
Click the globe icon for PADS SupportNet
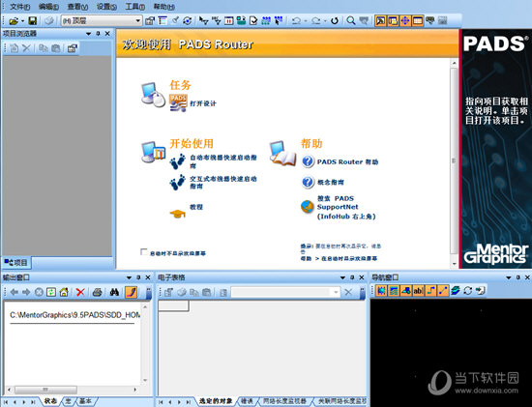pos(308,207)
